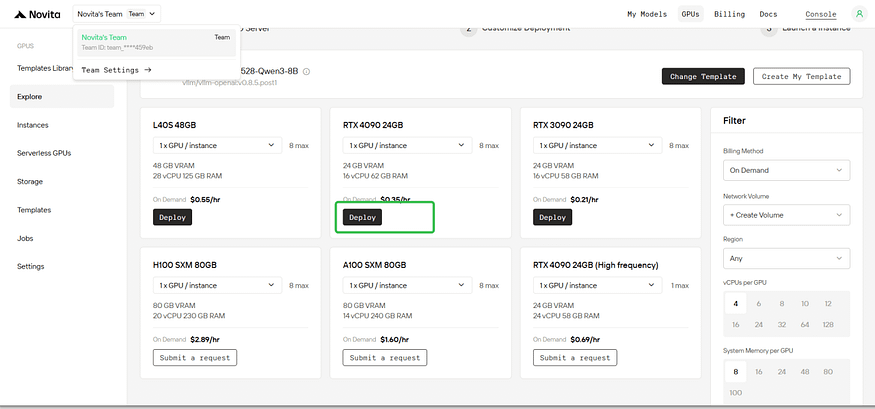Select 32 vCPUs per GPU
The width and height of the screenshot is (875, 409).
781,324
